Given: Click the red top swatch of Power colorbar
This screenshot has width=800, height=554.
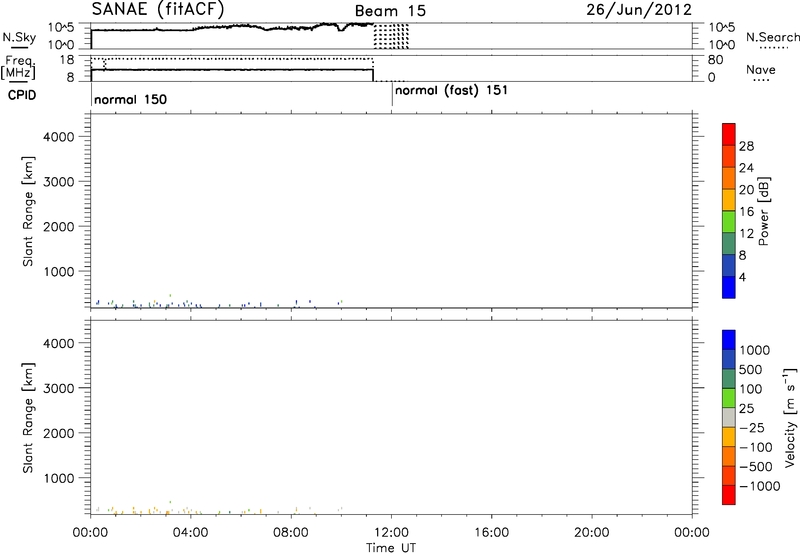Looking at the screenshot, I should click(x=729, y=134).
